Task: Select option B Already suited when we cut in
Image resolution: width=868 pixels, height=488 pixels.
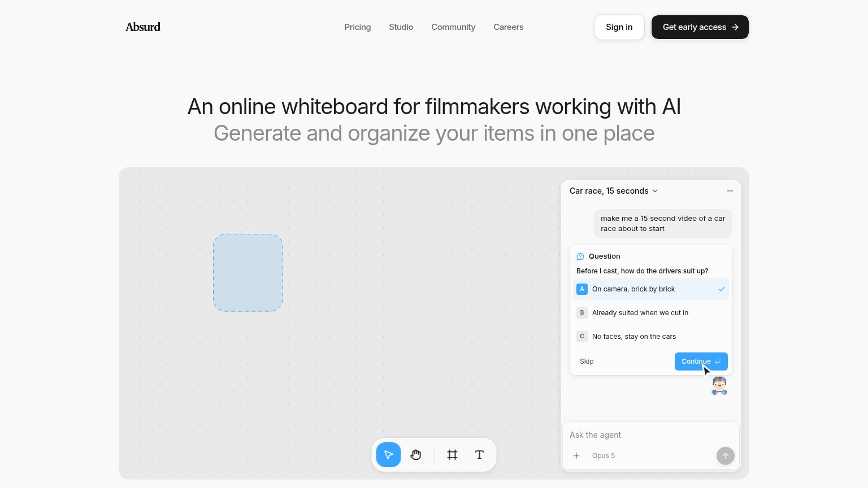Action: point(651,313)
